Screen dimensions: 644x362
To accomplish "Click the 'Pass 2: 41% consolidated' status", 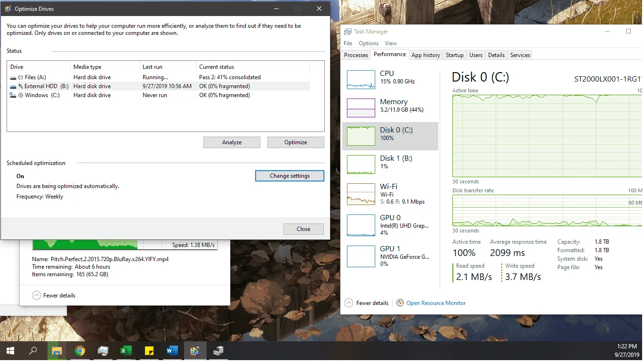I will pyautogui.click(x=230, y=77).
